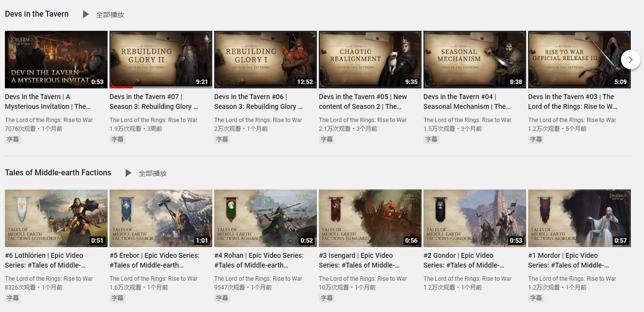Open the Rebuilding Glory II thumbnail

click(161, 60)
